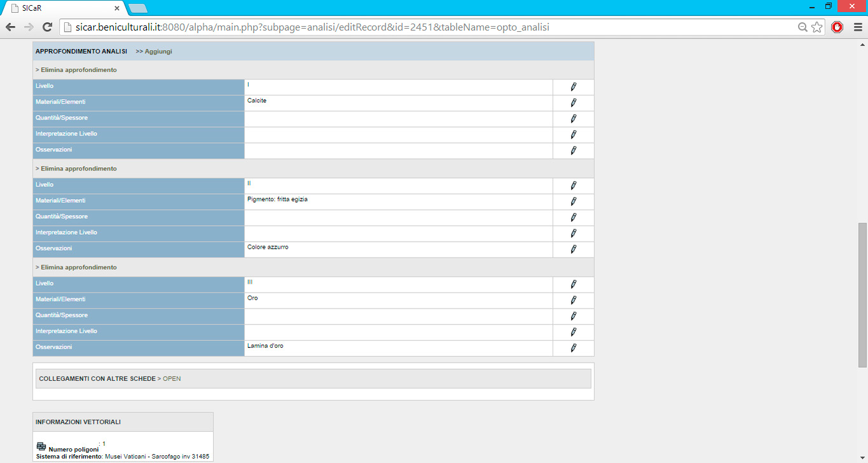Click Elimina approfondimento for level III
The width and height of the screenshot is (868, 463).
coord(76,267)
